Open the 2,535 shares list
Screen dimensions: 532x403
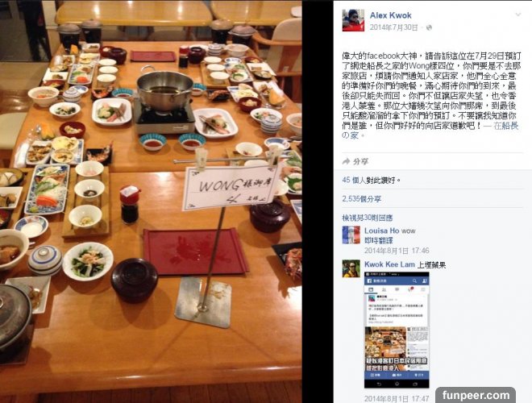point(362,199)
